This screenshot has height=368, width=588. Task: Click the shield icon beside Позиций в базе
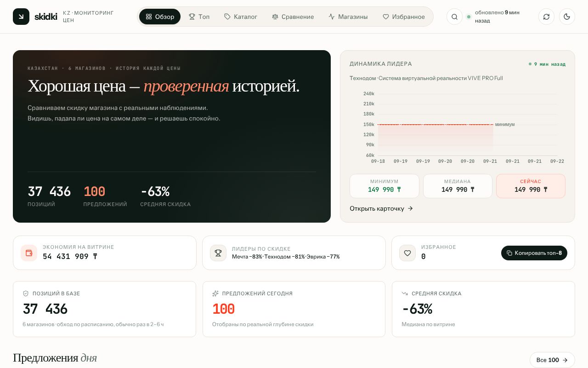pyautogui.click(x=26, y=293)
